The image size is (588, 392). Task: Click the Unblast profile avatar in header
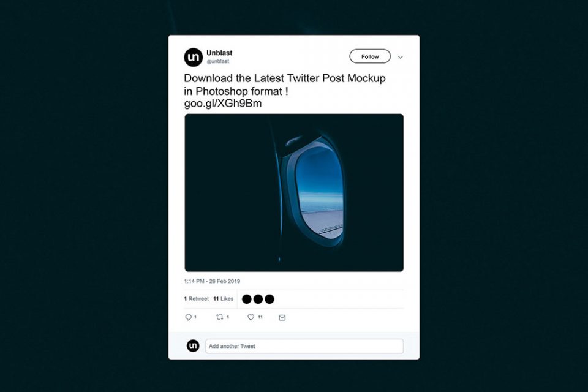193,58
